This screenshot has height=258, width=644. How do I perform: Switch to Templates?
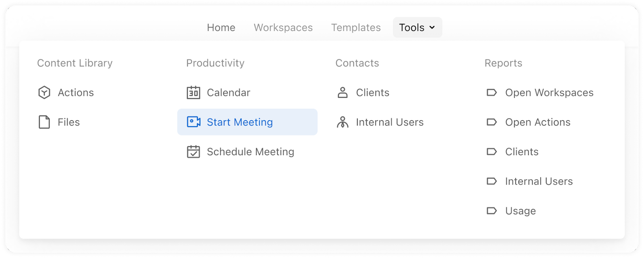[x=356, y=27]
